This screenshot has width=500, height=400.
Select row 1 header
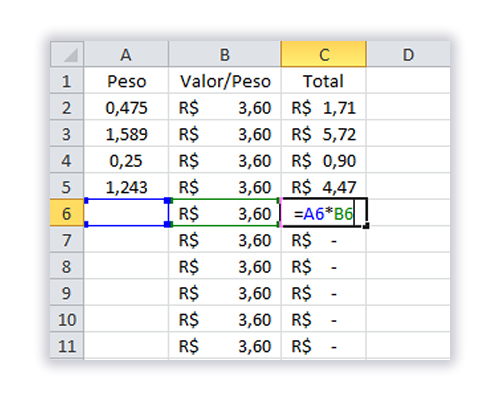coord(67,81)
